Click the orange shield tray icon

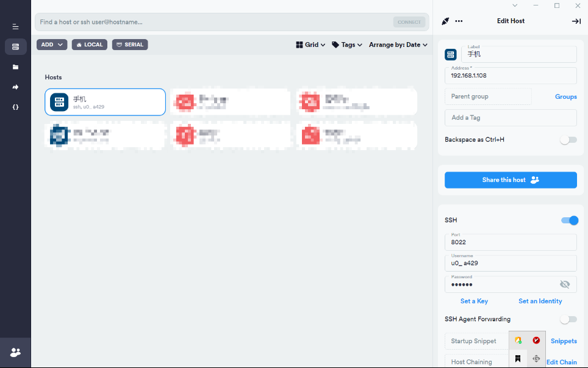518,341
